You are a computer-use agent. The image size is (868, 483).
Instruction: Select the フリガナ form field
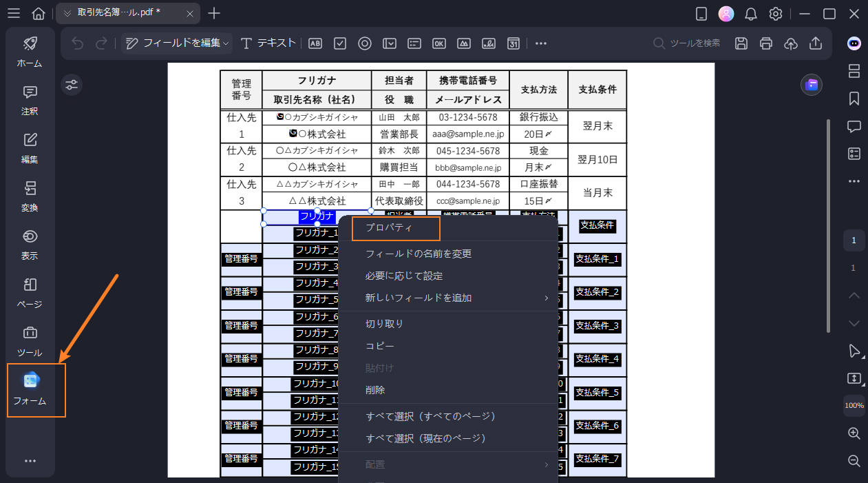pyautogui.click(x=317, y=216)
